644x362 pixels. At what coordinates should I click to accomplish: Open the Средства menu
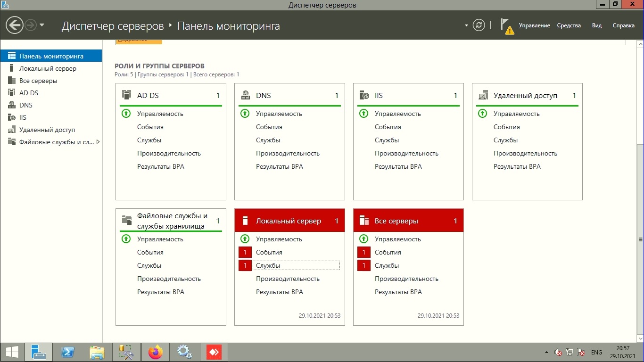[569, 25]
